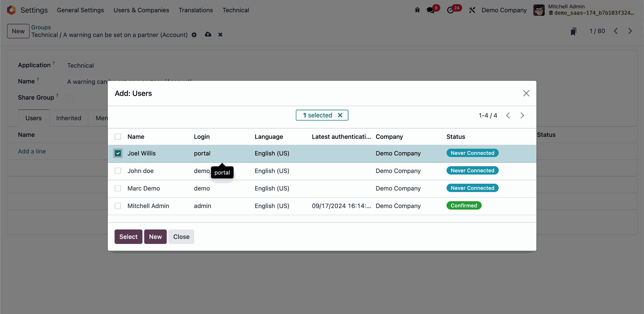Open the Odoo home menu logo

click(11, 10)
